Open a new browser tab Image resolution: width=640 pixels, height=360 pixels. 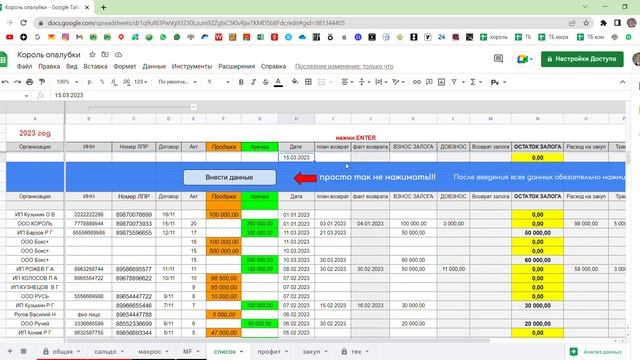(103, 7)
